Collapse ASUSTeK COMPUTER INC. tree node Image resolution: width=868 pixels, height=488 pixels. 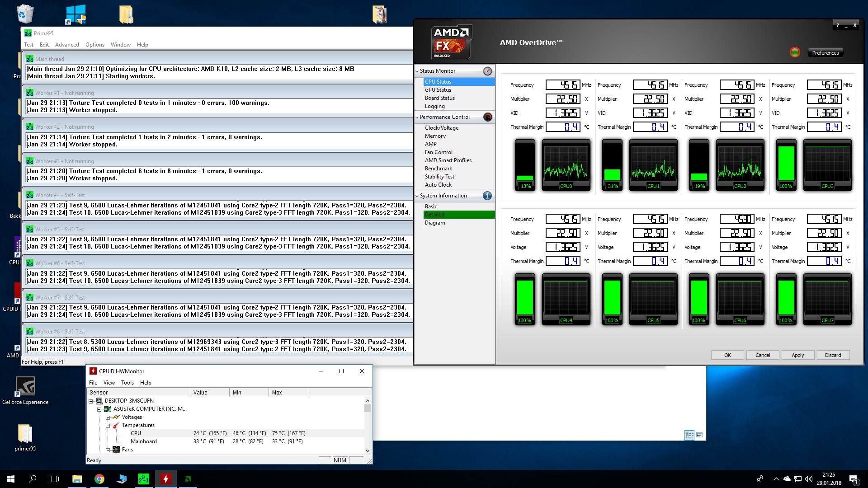click(x=99, y=409)
